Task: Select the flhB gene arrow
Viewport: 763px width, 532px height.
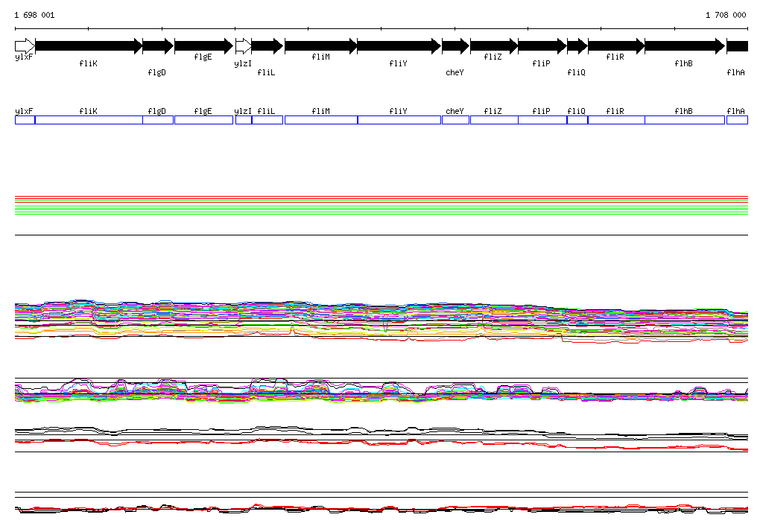Action: pyautogui.click(x=685, y=46)
